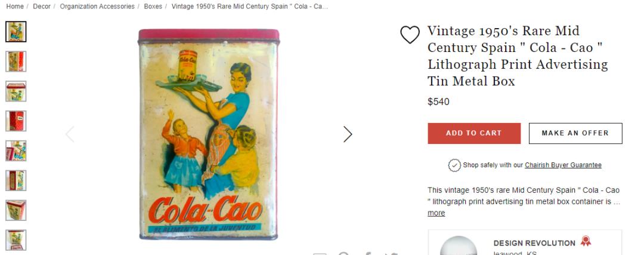Click the red ribbon seller badge icon
This screenshot has height=255, width=644.
[586, 241]
